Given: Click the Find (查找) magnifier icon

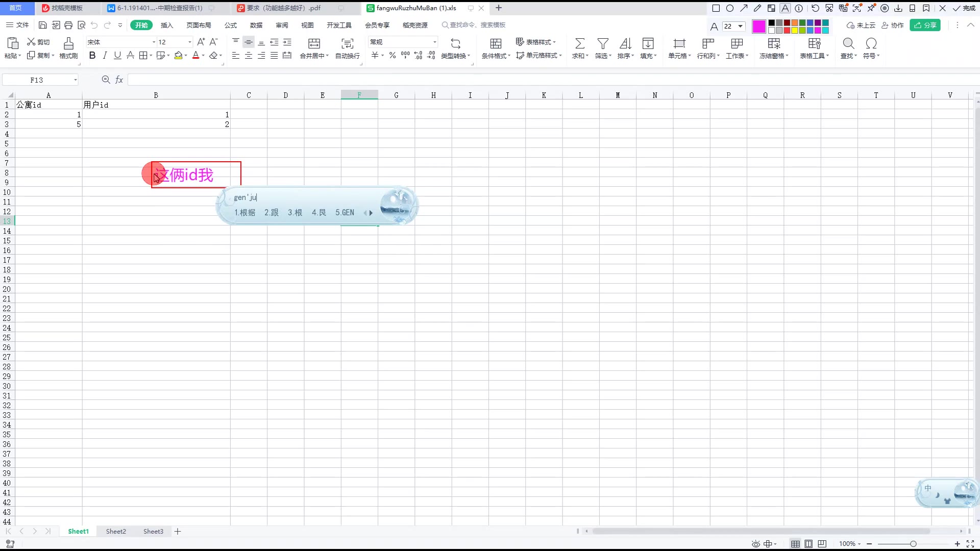Looking at the screenshot, I should pyautogui.click(x=848, y=43).
